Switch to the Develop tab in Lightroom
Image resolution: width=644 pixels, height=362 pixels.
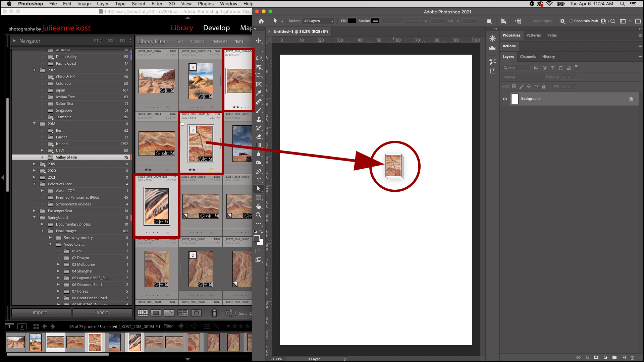(x=217, y=28)
